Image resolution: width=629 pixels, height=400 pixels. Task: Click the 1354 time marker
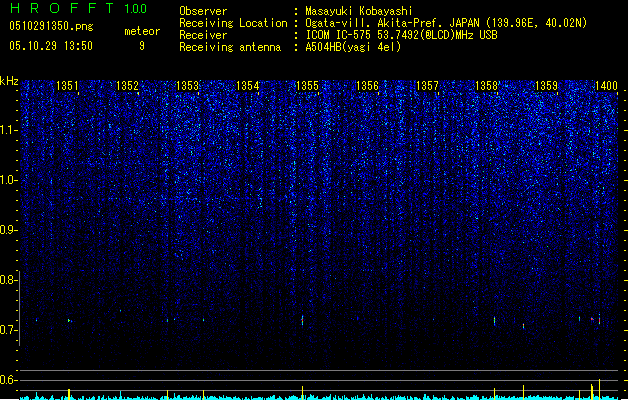tap(248, 86)
